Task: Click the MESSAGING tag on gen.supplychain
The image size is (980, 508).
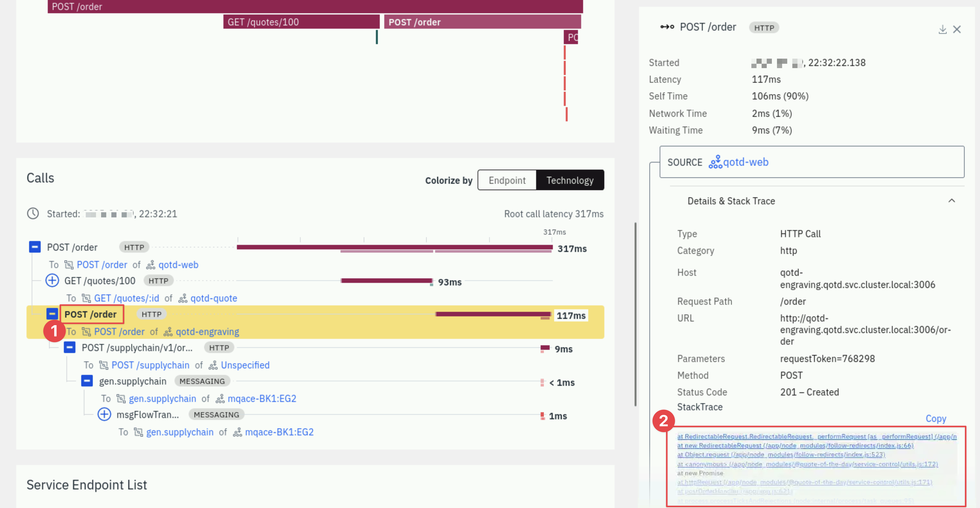Action: point(202,381)
